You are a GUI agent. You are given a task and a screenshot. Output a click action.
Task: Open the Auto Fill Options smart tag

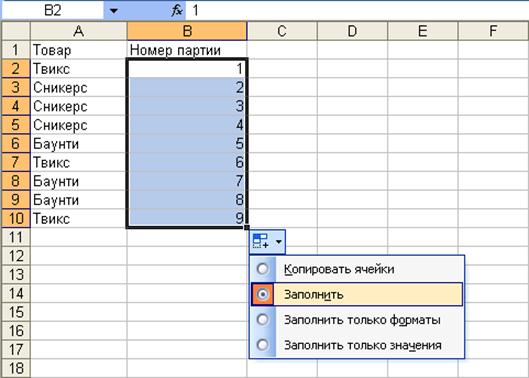267,242
